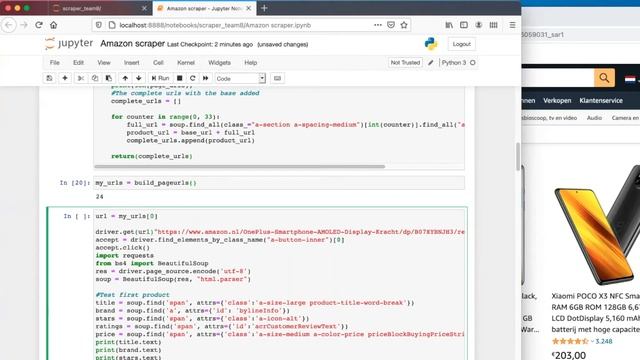Open the 3.248 reviews count link

tap(604, 341)
